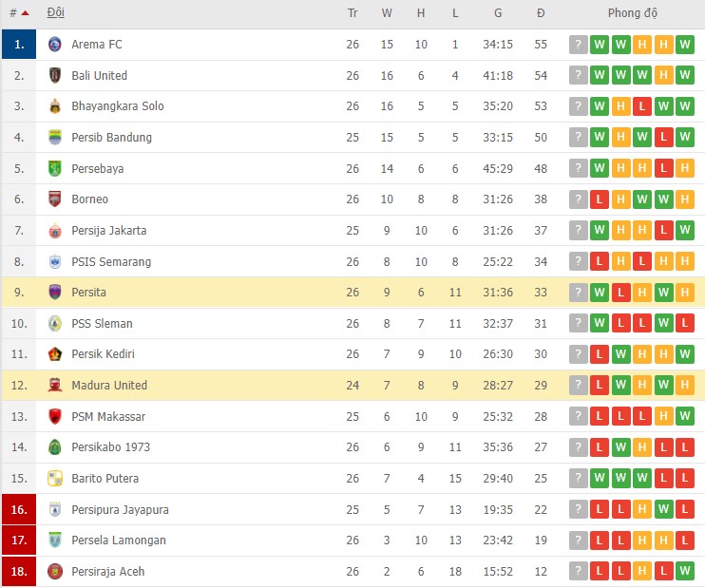705x588 pixels.
Task: Click the Madura United team crest
Action: click(54, 386)
